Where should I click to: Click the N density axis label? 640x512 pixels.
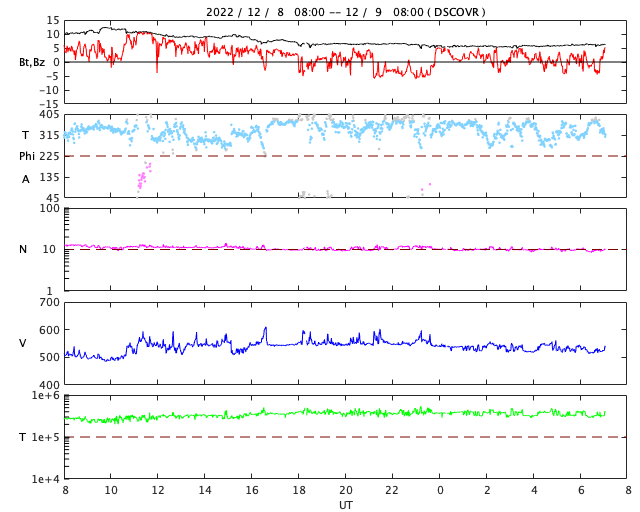point(23,249)
